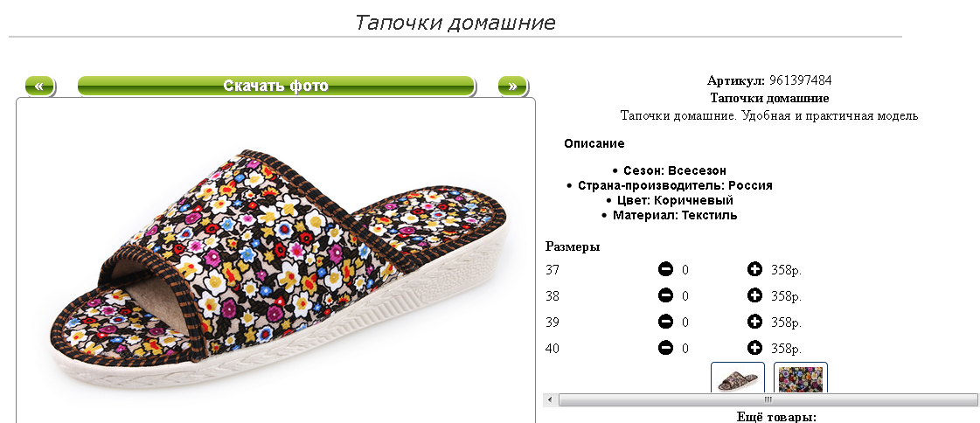Click plus icon for size 39
The height and width of the screenshot is (423, 980).
[754, 322]
